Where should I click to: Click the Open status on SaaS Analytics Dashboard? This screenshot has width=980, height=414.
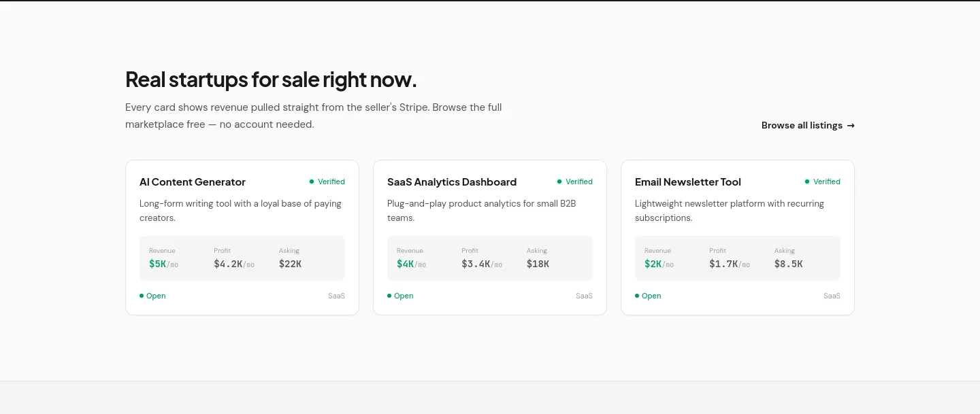(x=400, y=296)
